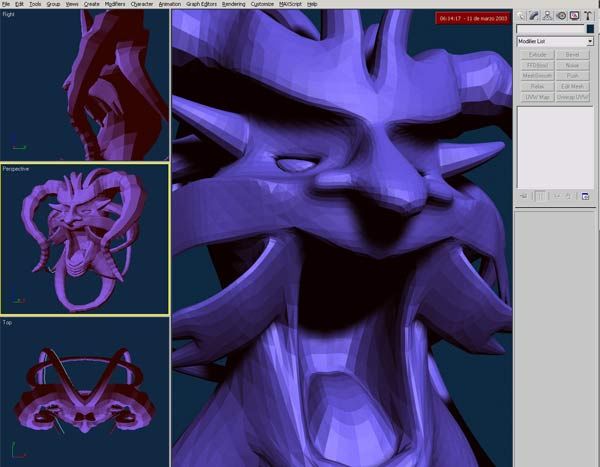Open the Animation menu
600x467 pixels.
coord(170,4)
